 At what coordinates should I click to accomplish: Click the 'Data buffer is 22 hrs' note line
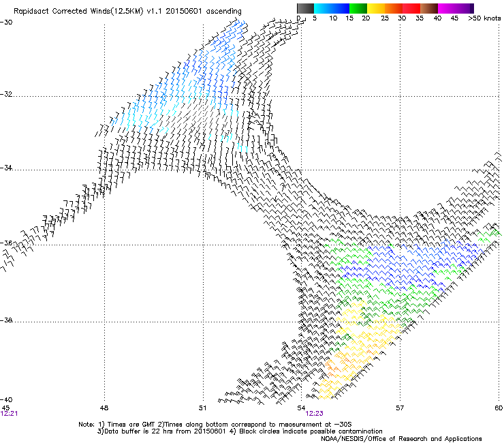tap(240, 431)
